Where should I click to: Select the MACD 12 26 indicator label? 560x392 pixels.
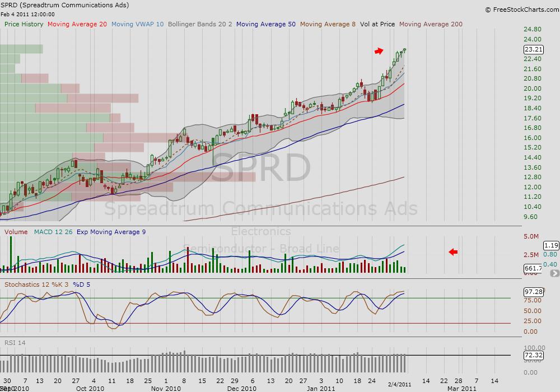53,232
